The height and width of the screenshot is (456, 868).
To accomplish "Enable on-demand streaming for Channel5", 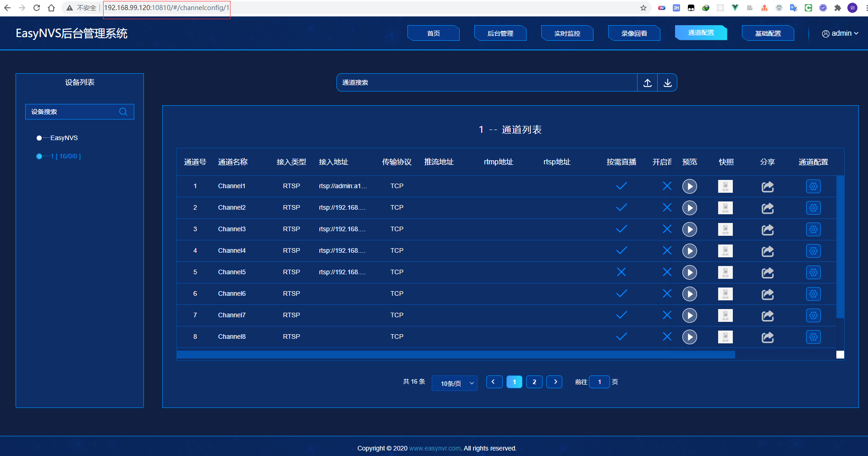I will coord(621,272).
